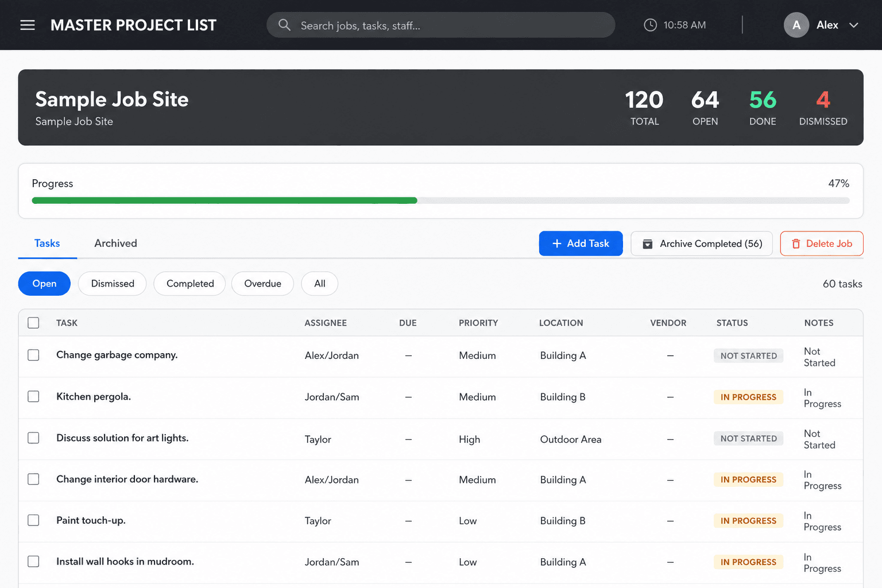Click the DUE column header
Image resolution: width=882 pixels, height=588 pixels.
pyautogui.click(x=408, y=323)
